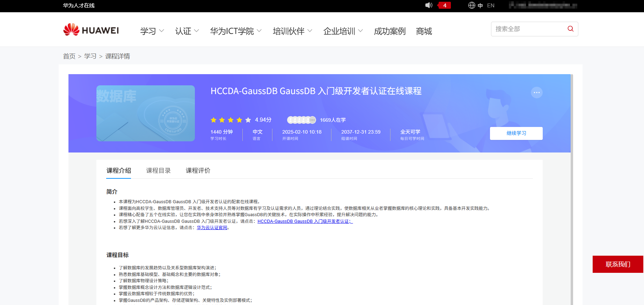Click the 1669人在学 learner count
This screenshot has width=644, height=305.
tap(333, 120)
